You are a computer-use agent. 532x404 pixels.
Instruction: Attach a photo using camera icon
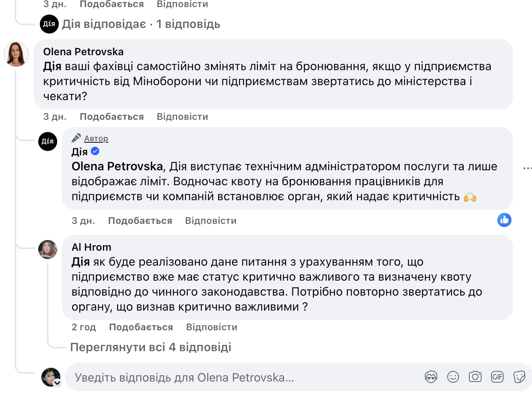(x=475, y=377)
